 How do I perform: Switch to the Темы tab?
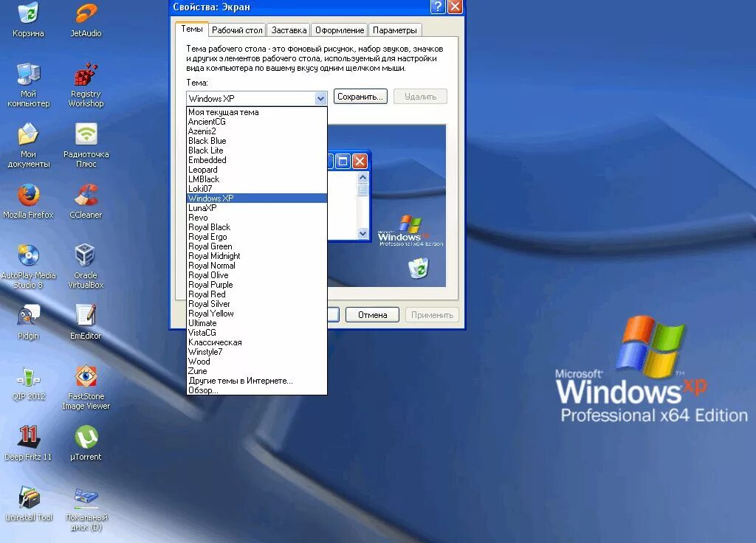191,30
